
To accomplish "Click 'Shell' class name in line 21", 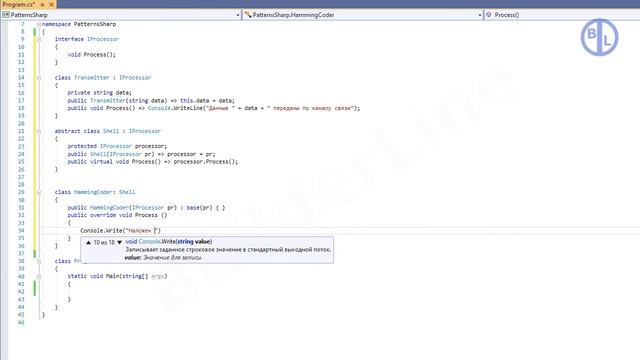I will [x=111, y=131].
